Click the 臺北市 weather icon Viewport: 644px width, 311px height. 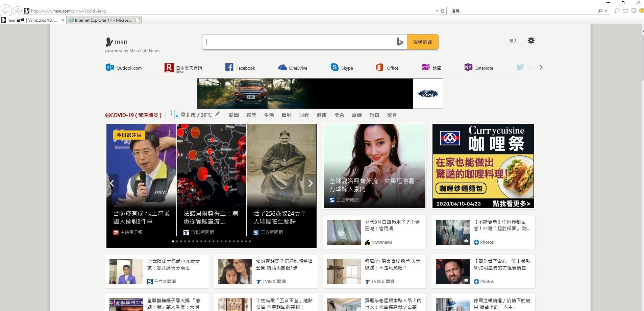tap(174, 114)
